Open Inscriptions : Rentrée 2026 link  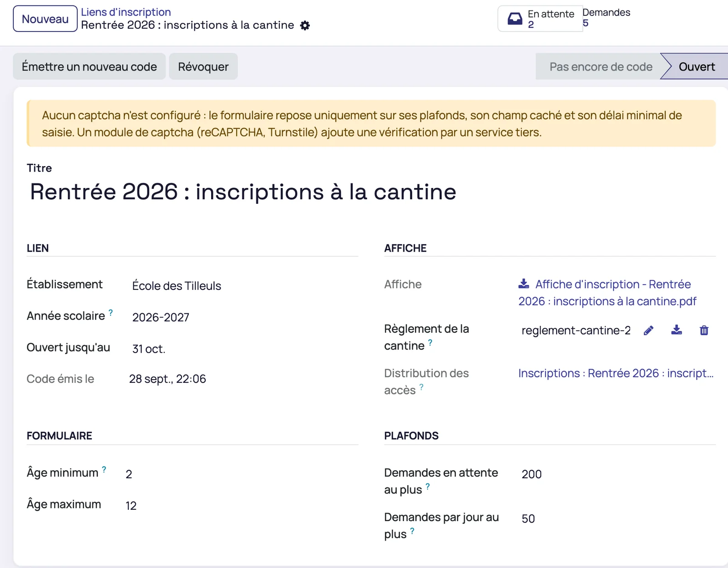coord(616,373)
